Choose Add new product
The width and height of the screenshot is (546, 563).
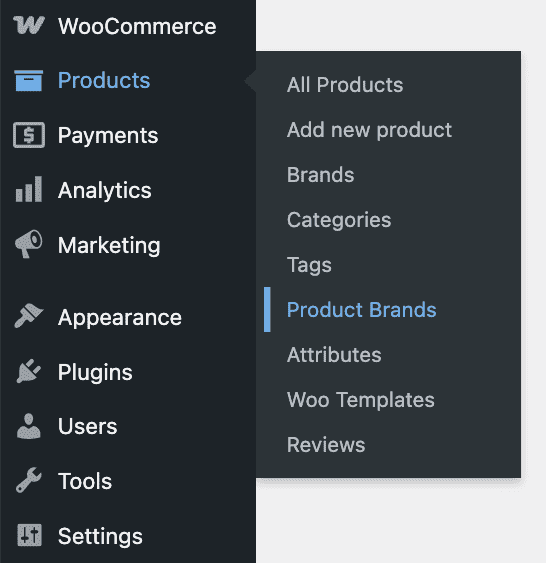pyautogui.click(x=369, y=130)
